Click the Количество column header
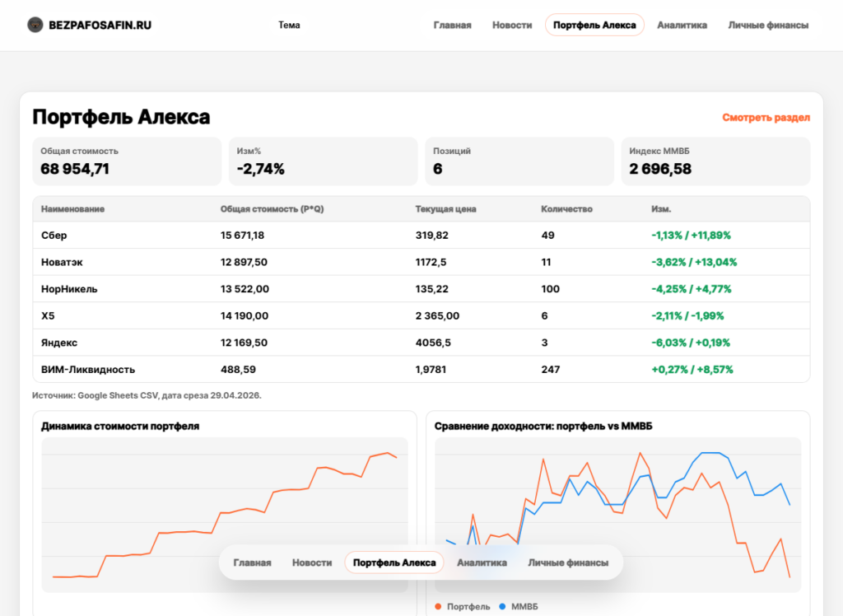843x616 pixels. (x=566, y=208)
